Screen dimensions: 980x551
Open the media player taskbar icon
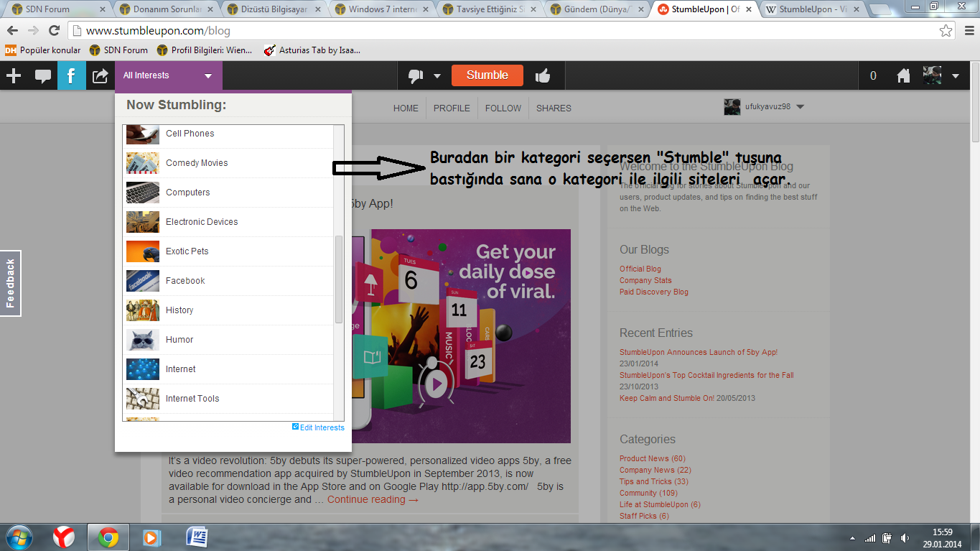tap(150, 537)
